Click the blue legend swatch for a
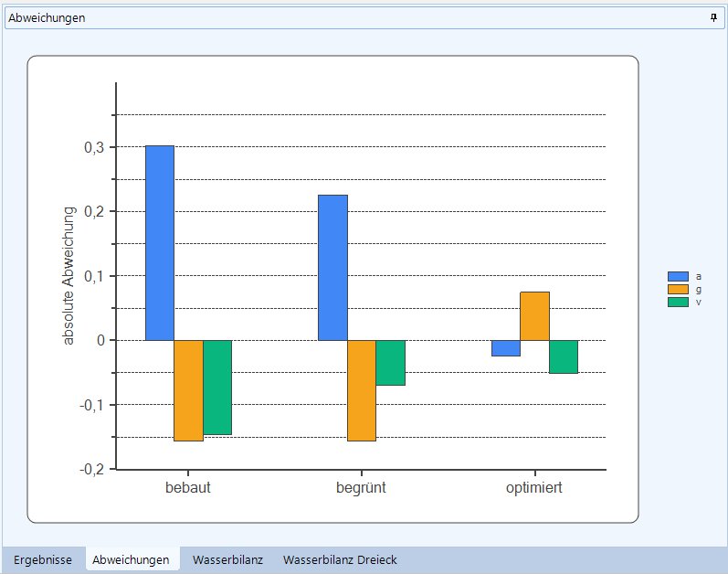 (678, 276)
